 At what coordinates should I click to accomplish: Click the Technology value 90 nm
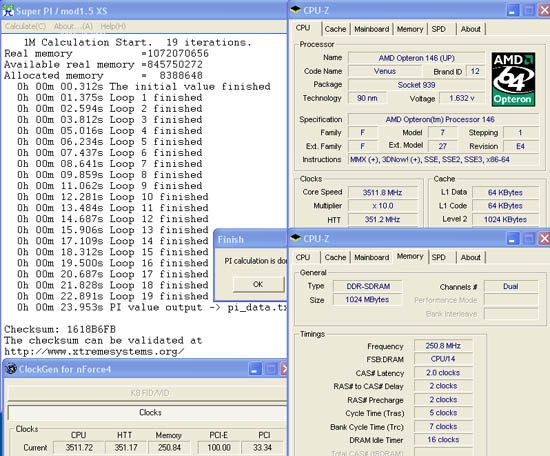pyautogui.click(x=367, y=98)
